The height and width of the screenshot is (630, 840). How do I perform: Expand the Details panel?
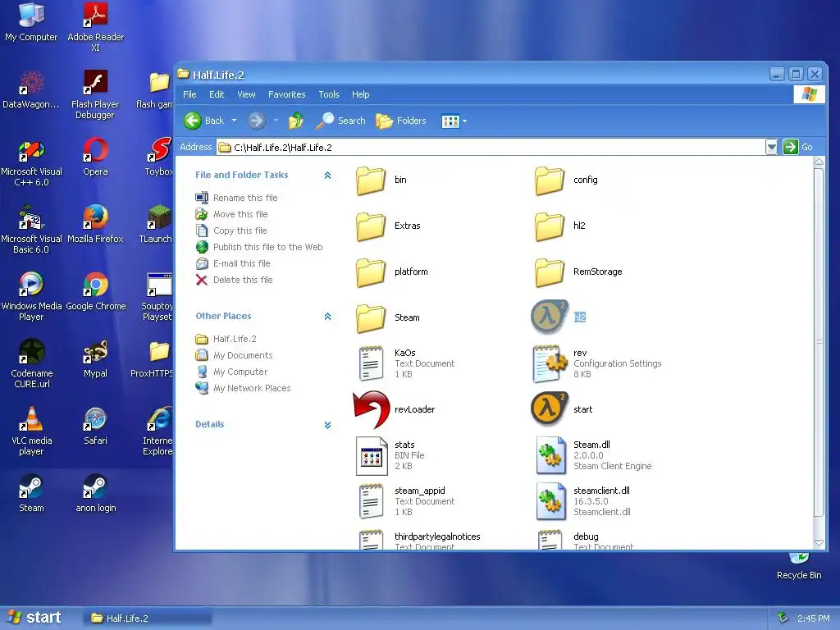327,425
